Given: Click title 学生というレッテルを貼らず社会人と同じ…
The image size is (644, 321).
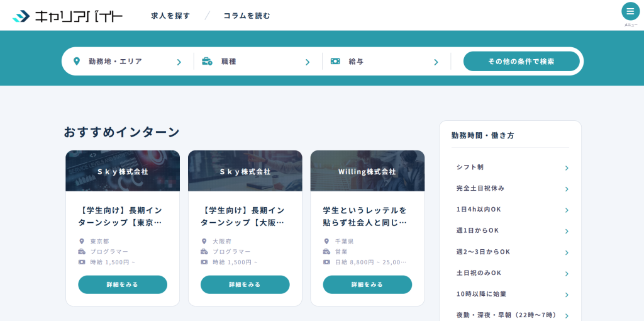Looking at the screenshot, I should coord(365,217).
